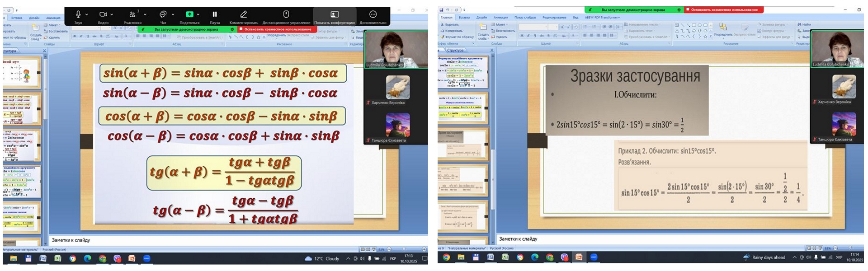Open the Участники participants panel
This screenshot has height=271, width=868.
tap(132, 14)
